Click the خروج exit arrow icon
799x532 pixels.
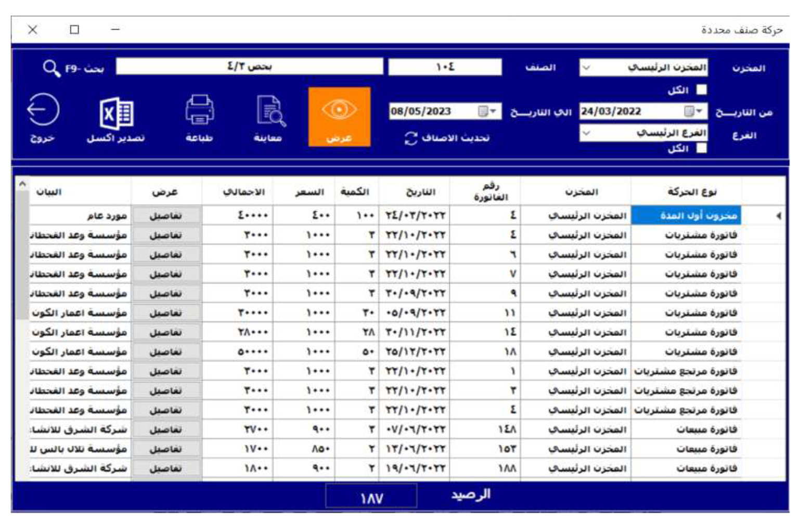(43, 110)
